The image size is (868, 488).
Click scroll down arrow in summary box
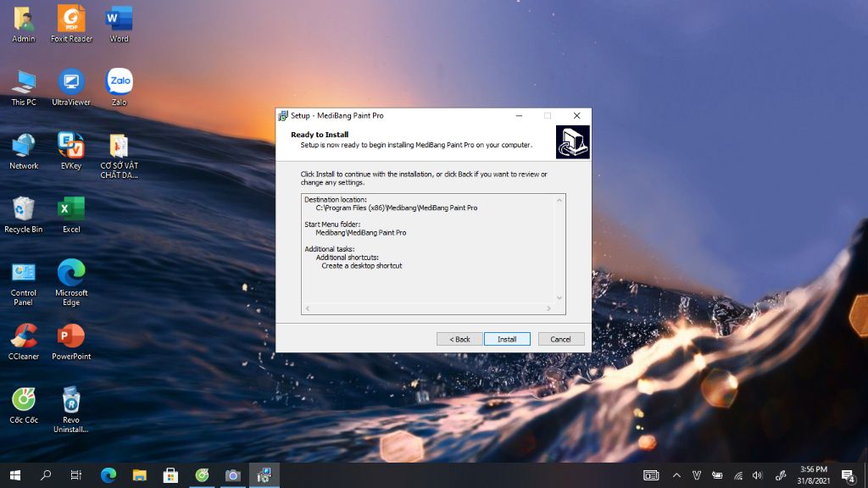point(559,297)
